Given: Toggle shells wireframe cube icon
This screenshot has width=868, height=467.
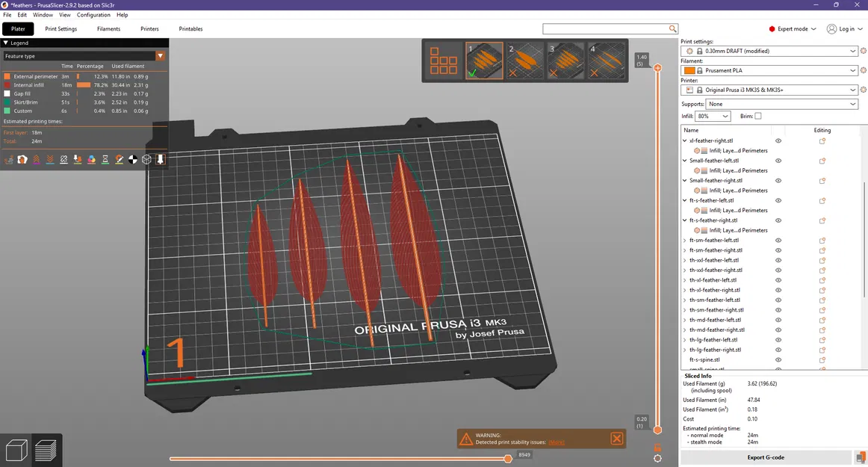Looking at the screenshot, I should click(146, 160).
